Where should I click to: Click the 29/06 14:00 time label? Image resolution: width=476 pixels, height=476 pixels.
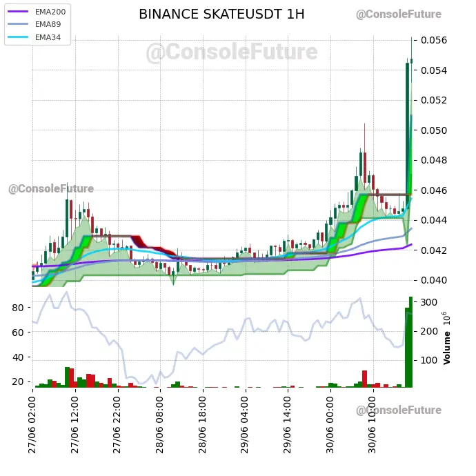(x=288, y=425)
